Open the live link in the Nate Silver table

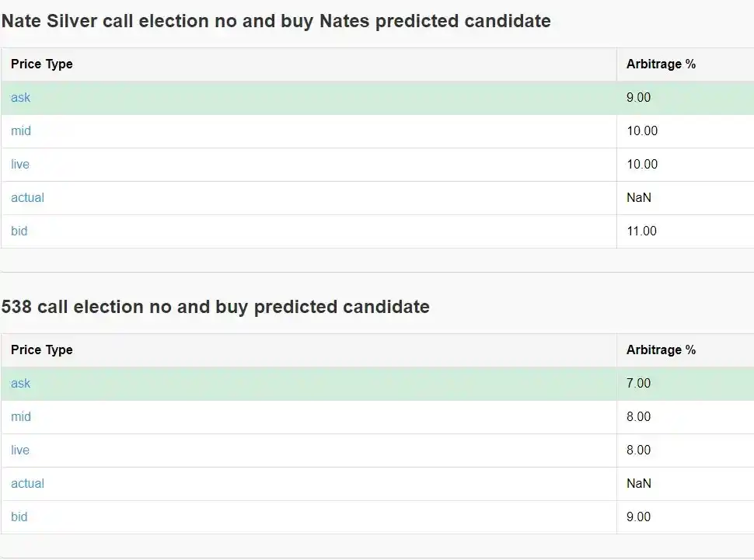point(19,164)
